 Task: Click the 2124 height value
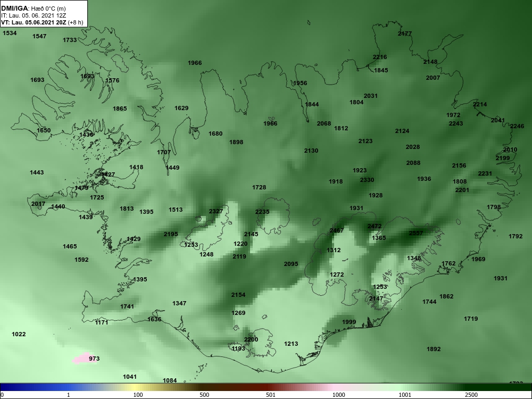coord(402,131)
